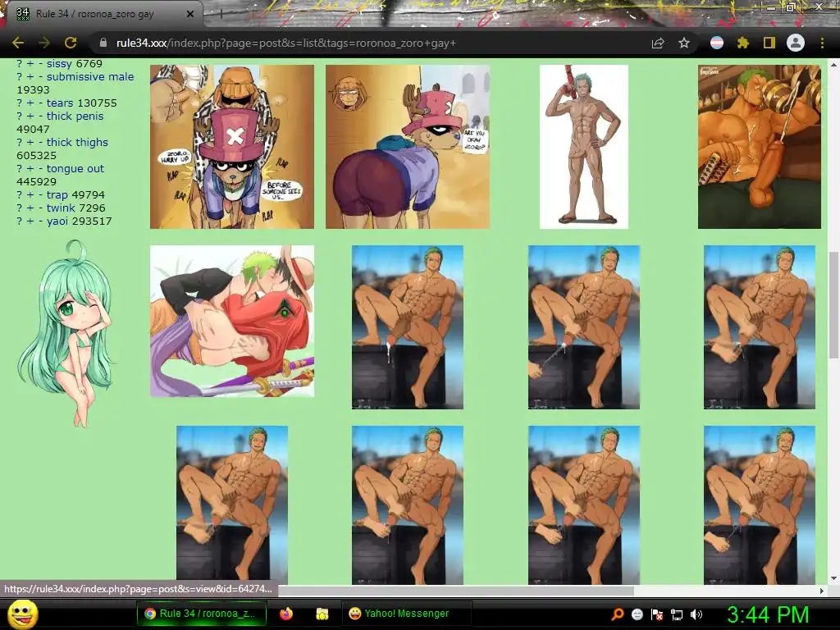
Task: Click the '?' wiki link beside tears
Action: (20, 103)
